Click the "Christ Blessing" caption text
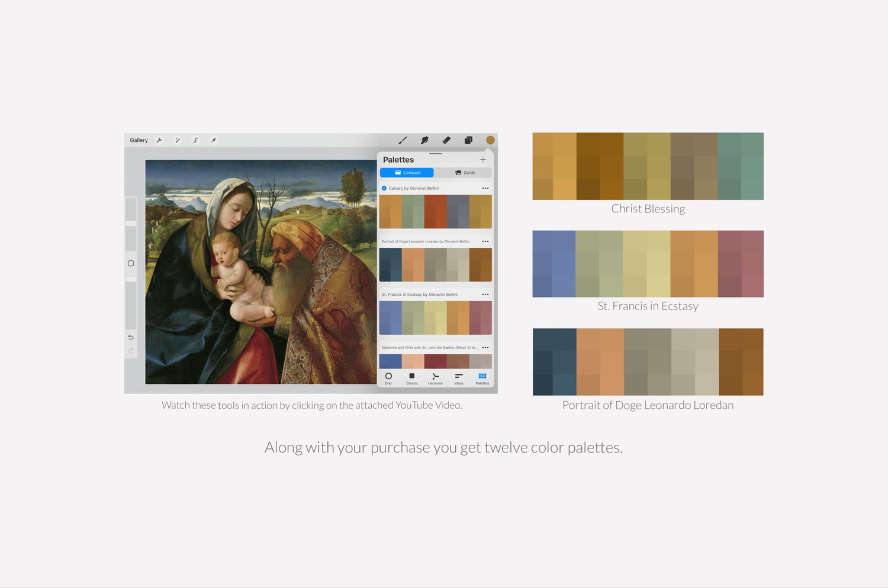 (648, 209)
